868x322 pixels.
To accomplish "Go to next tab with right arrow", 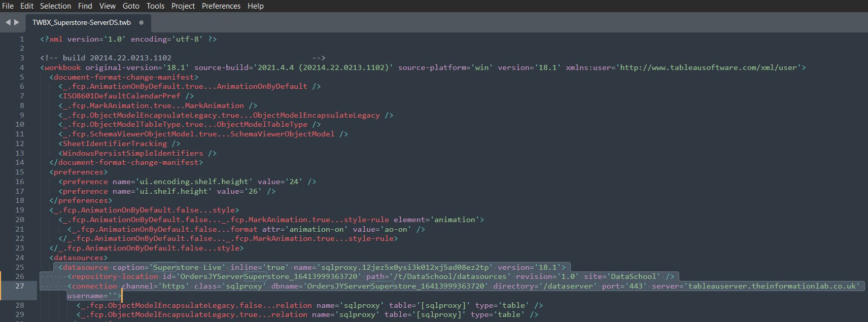I will tap(17, 22).
